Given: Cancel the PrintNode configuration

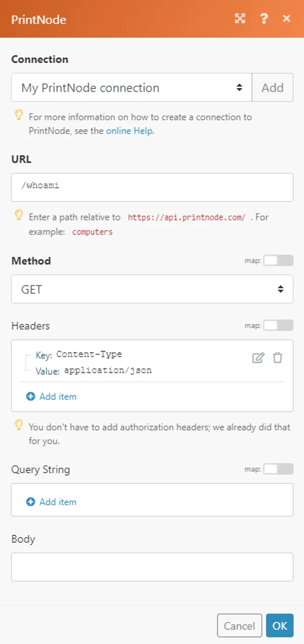Looking at the screenshot, I should pos(240,625).
